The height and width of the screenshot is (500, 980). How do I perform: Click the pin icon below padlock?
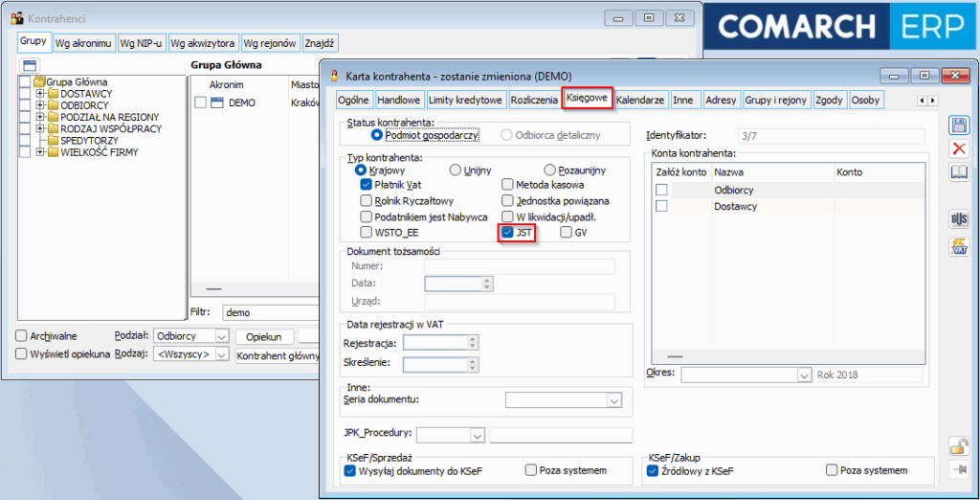pyautogui.click(x=958, y=469)
